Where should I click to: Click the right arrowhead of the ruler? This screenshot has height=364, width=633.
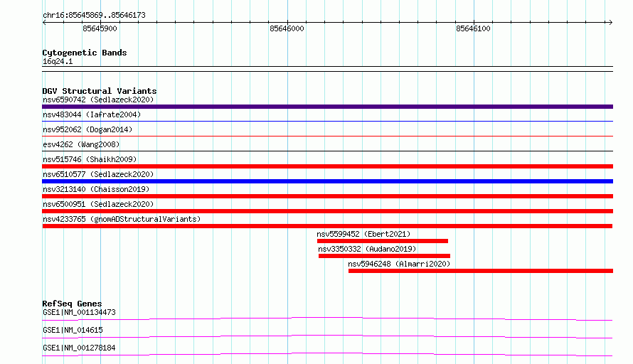coord(610,23)
